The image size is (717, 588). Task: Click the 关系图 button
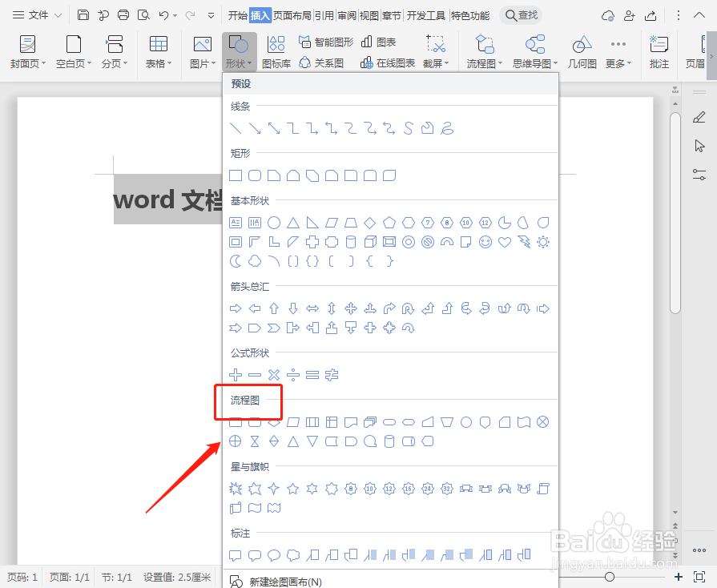click(x=321, y=62)
